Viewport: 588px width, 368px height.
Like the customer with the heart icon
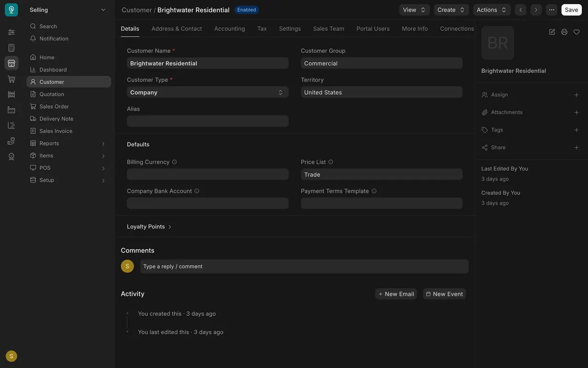[x=577, y=32]
